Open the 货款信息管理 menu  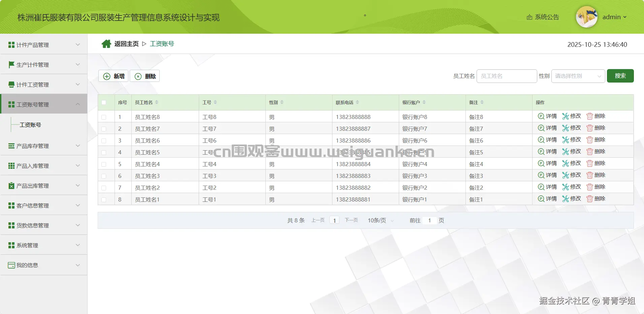tap(44, 225)
